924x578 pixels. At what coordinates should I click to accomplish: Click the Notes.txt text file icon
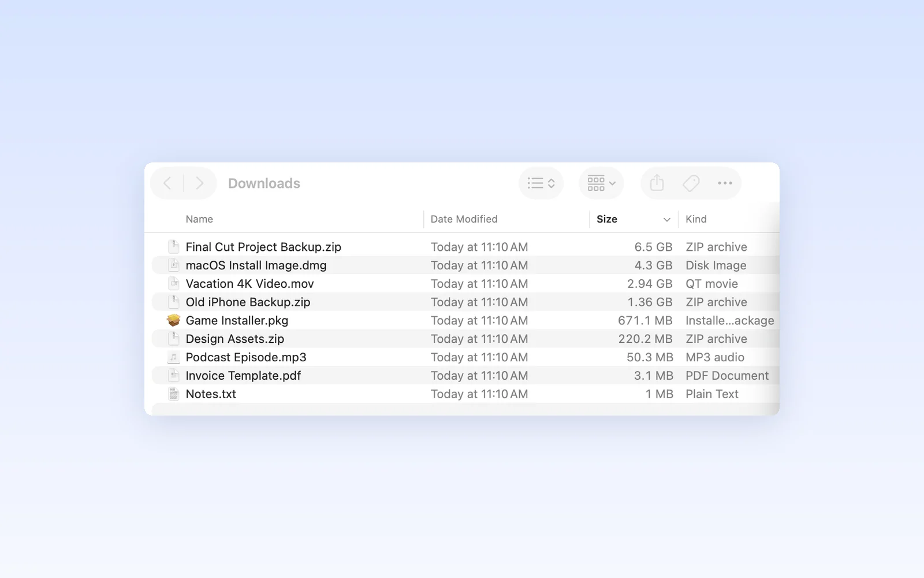click(x=174, y=394)
